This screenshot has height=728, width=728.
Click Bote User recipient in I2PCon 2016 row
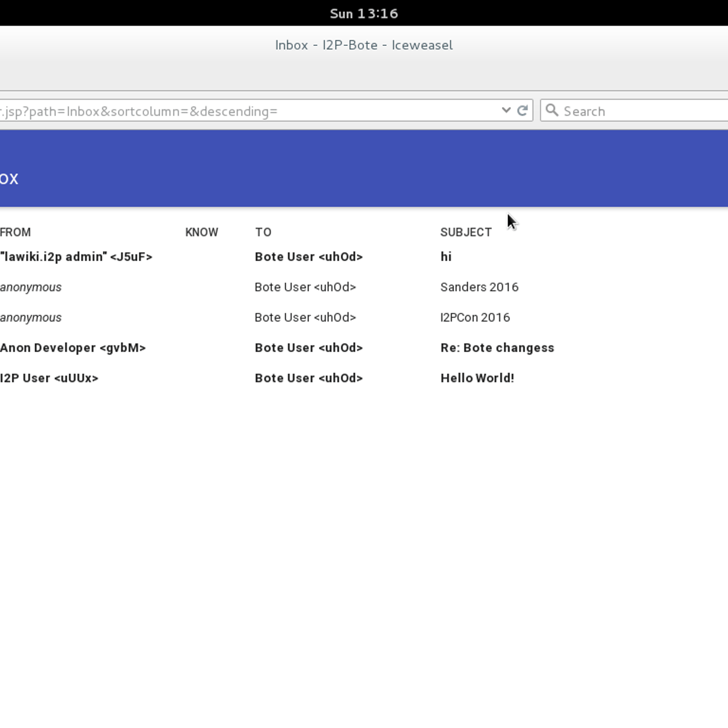tap(305, 317)
